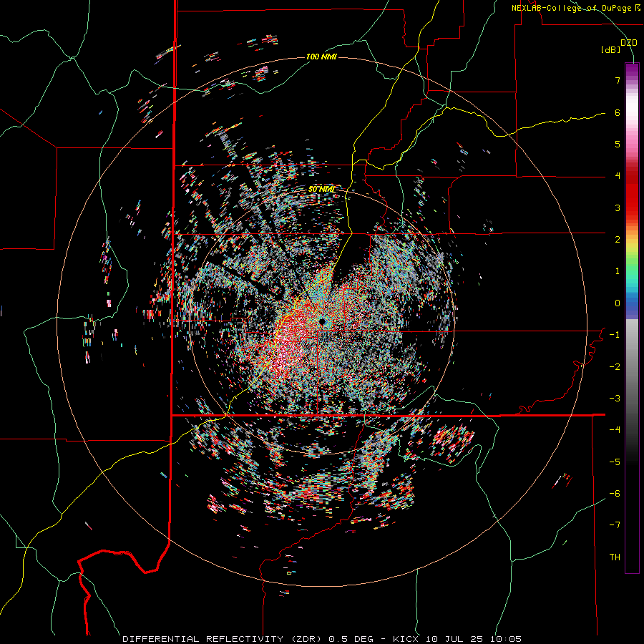Click the "[dB]" units label
Viewport: 644px width, 644px height.
[611, 50]
